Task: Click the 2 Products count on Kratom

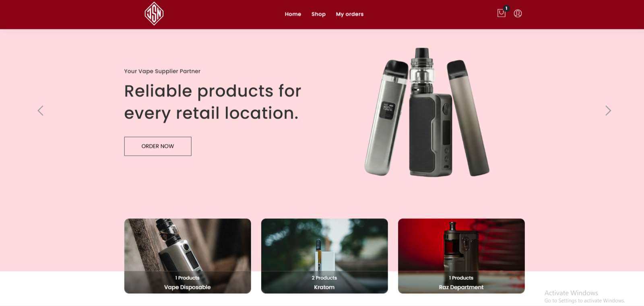Action: pos(324,278)
